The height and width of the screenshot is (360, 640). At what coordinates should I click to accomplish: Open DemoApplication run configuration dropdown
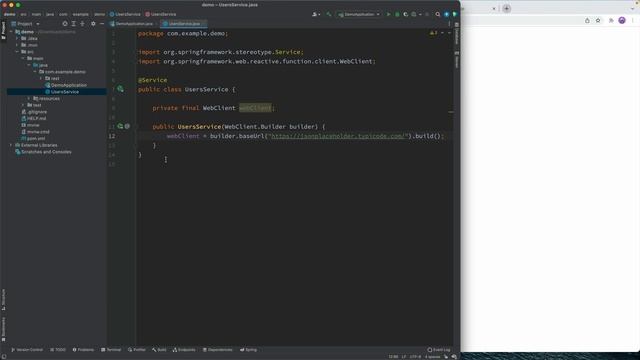359,14
